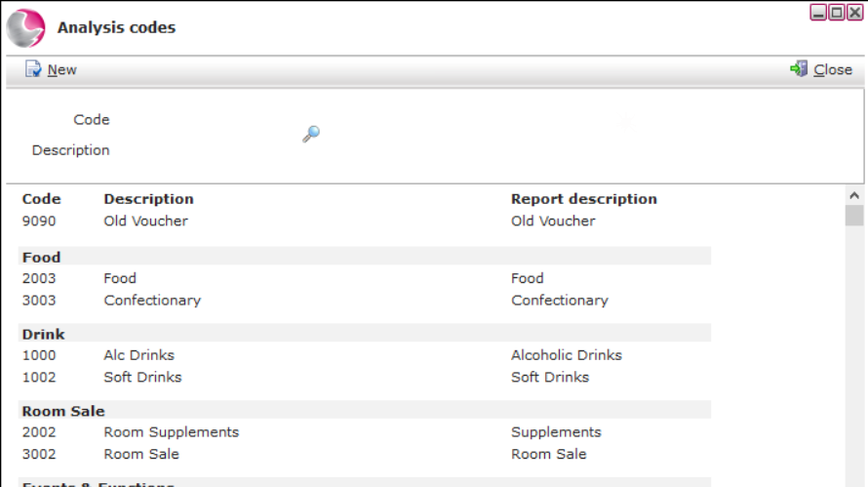
Task: Click the New document icon
Action: (33, 69)
